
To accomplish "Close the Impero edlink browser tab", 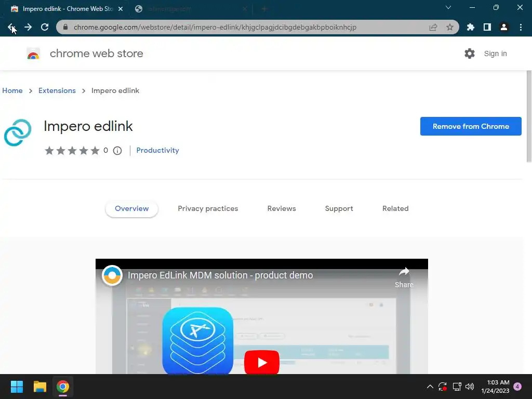I will coord(121,9).
